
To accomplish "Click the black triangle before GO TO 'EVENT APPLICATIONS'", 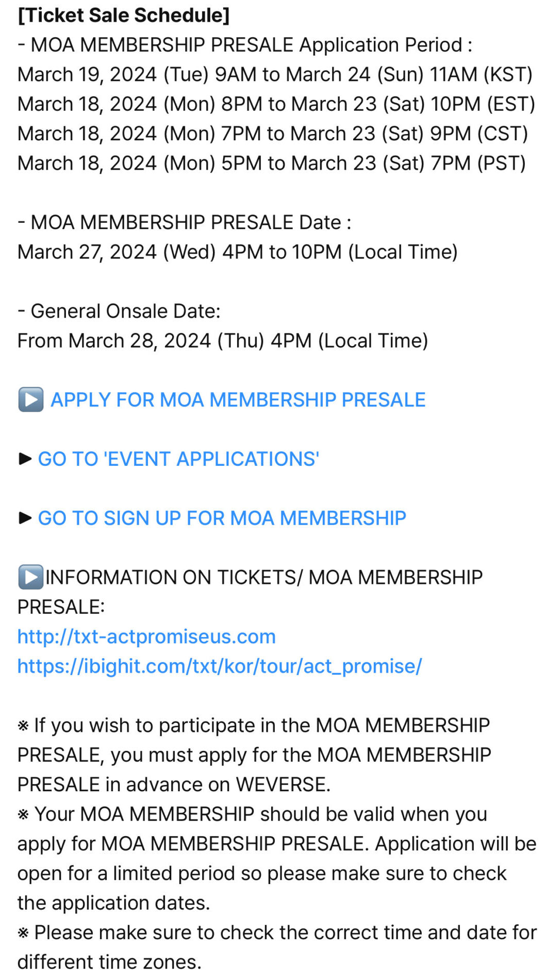I will point(25,459).
